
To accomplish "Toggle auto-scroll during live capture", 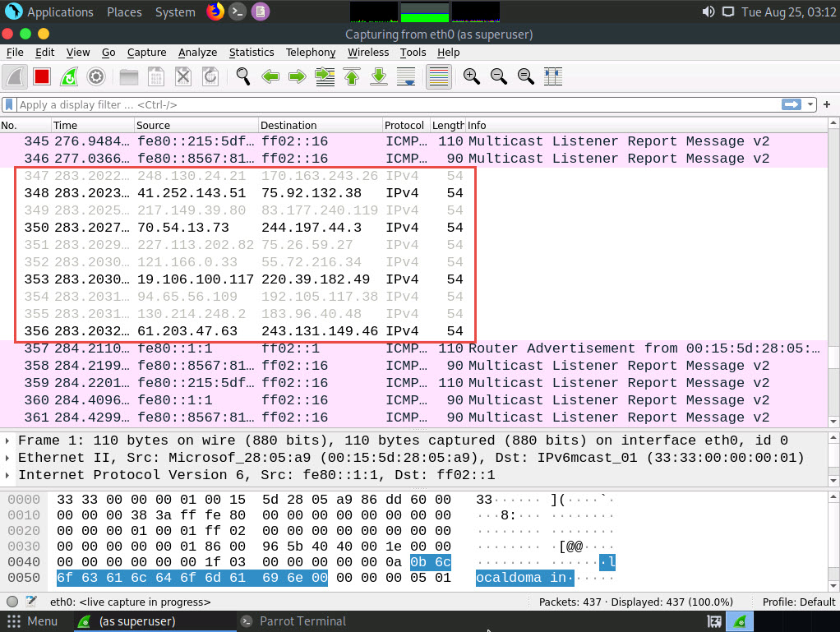I will tap(406, 77).
